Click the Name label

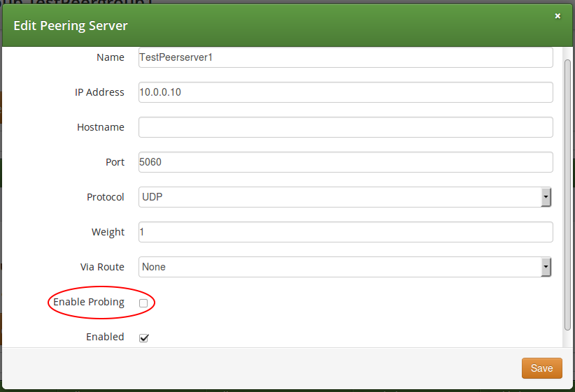pos(111,57)
